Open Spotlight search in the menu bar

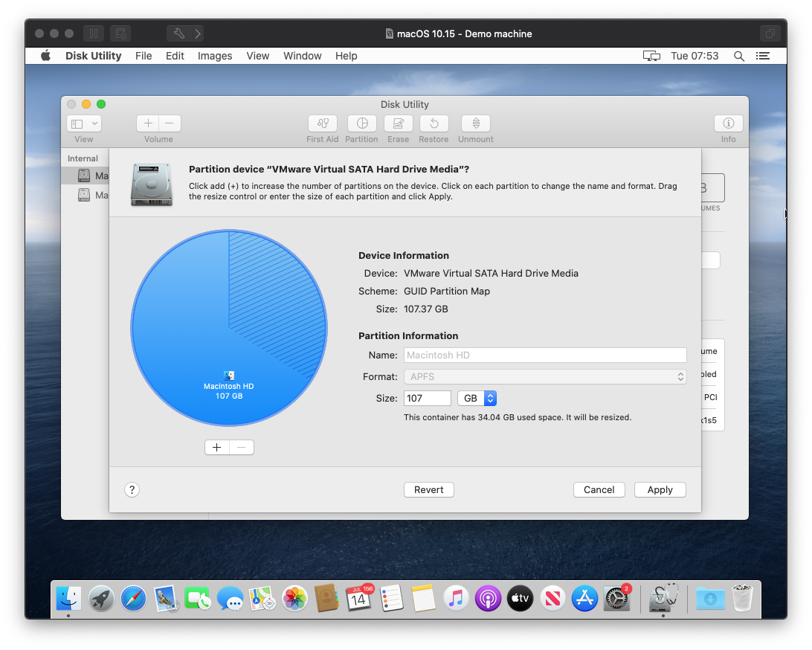pos(739,56)
